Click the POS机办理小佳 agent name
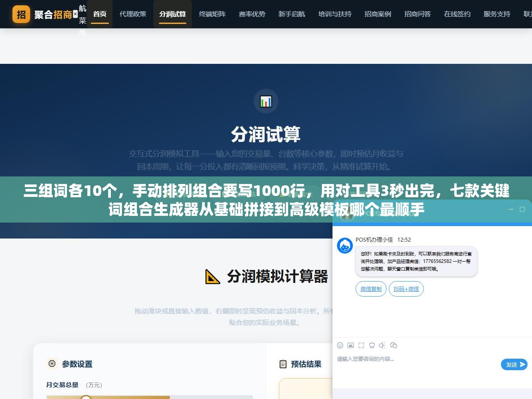The image size is (532, 399). pyautogui.click(x=374, y=239)
